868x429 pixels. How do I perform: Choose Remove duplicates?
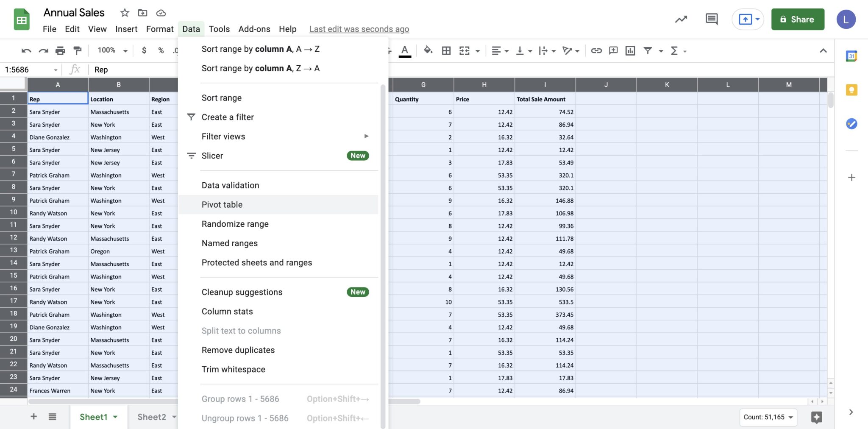pos(278,350)
